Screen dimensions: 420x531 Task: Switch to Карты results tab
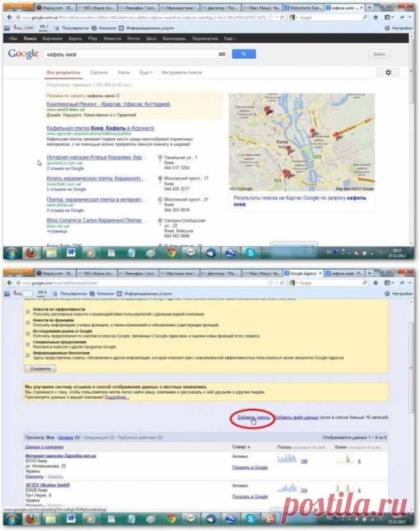point(123,72)
